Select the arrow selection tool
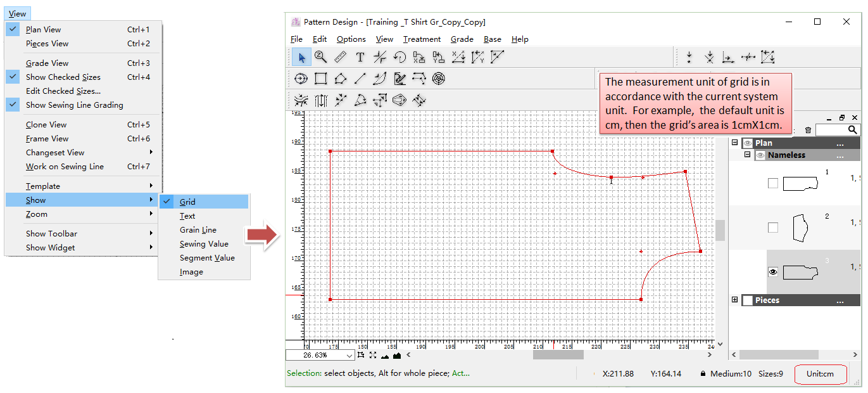868x393 pixels. click(x=301, y=58)
